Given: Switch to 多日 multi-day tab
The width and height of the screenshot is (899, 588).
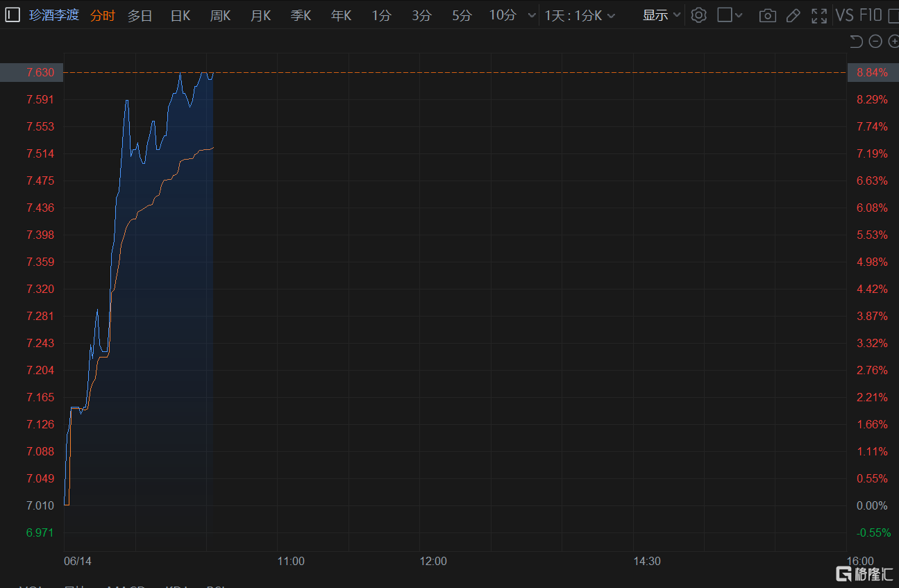Looking at the screenshot, I should tap(140, 15).
